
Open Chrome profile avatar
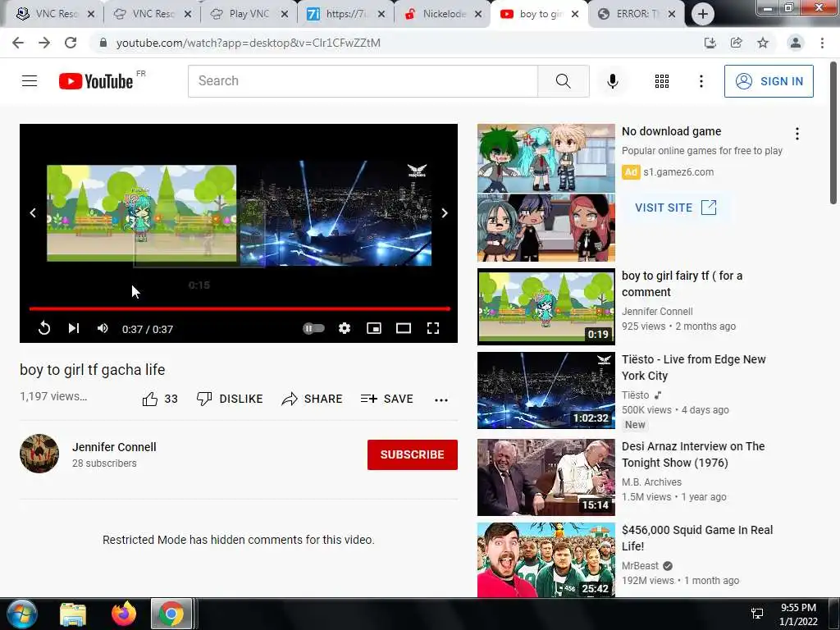click(796, 43)
